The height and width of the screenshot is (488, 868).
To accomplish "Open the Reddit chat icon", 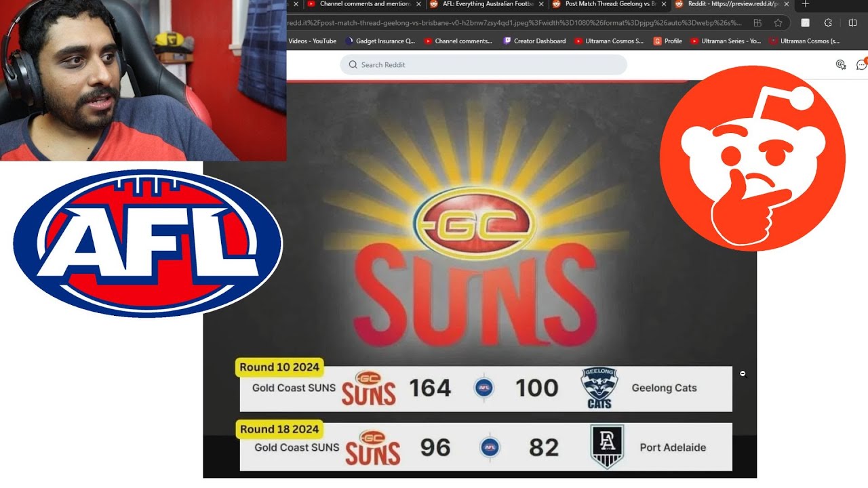I will click(x=862, y=64).
